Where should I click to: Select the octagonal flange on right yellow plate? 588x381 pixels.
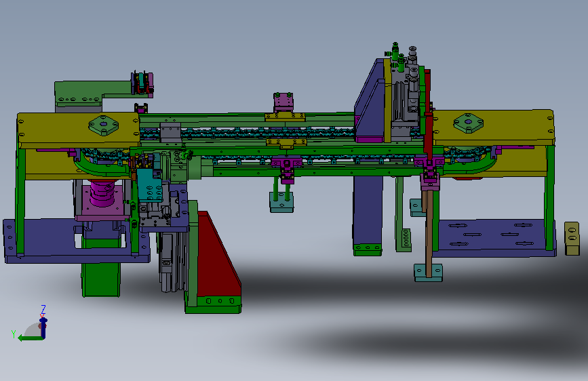(x=468, y=123)
